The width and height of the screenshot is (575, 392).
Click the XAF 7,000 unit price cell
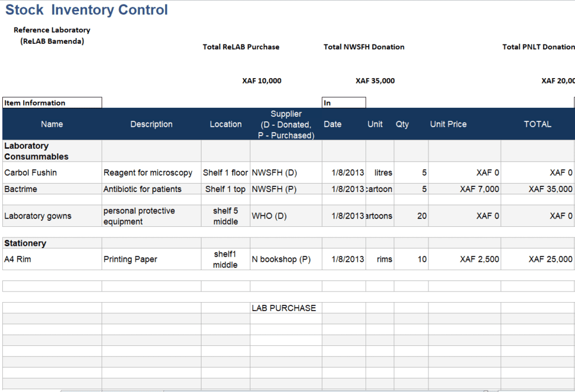464,189
